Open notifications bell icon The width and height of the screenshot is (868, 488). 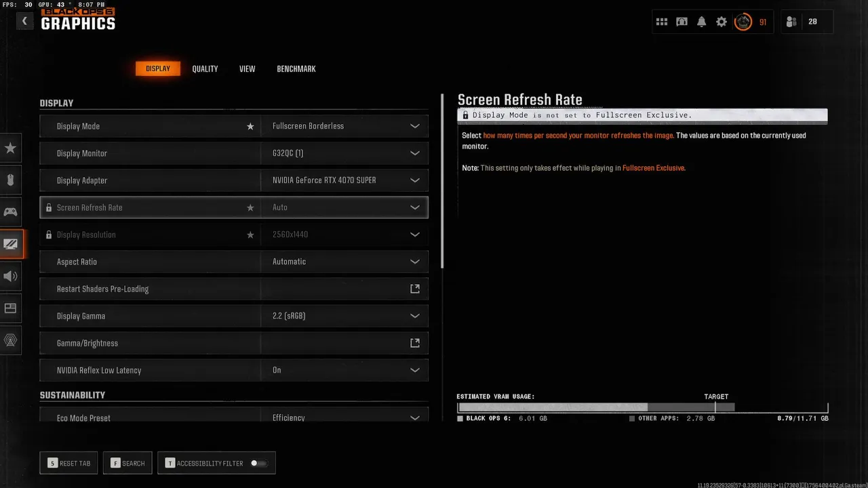coord(702,22)
